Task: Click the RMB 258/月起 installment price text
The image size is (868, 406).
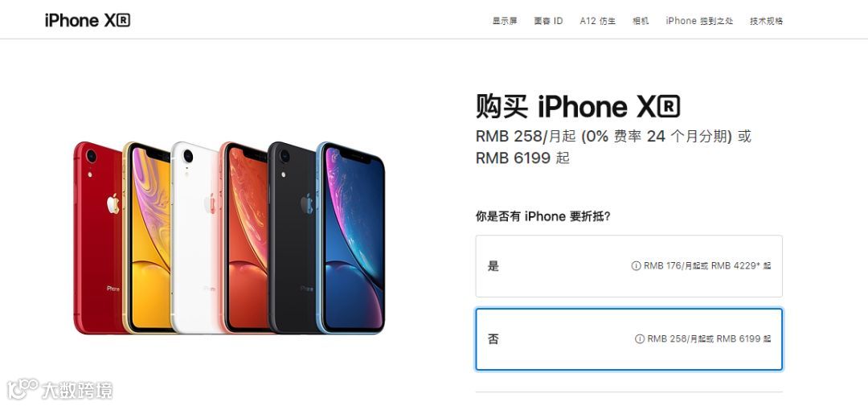Action: pos(526,136)
